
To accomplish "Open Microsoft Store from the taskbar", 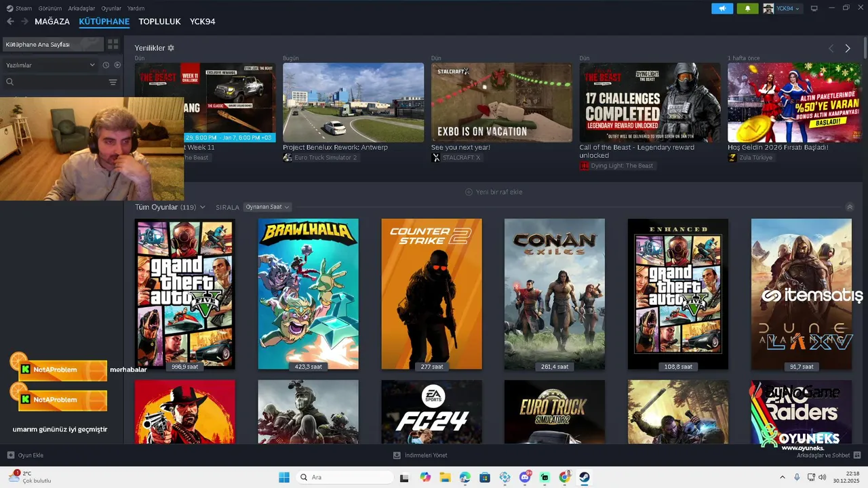I will (x=485, y=477).
